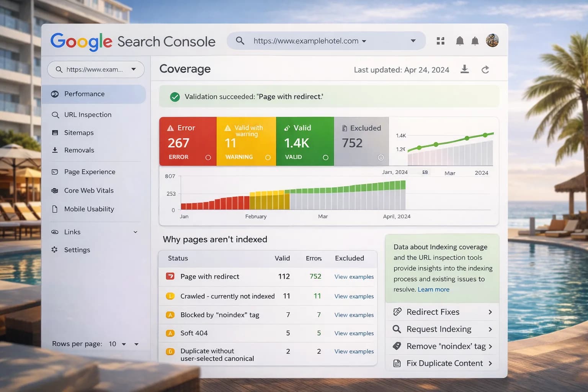Click the green validation checkmark icon
Screen dimensions: 588x392
click(175, 97)
